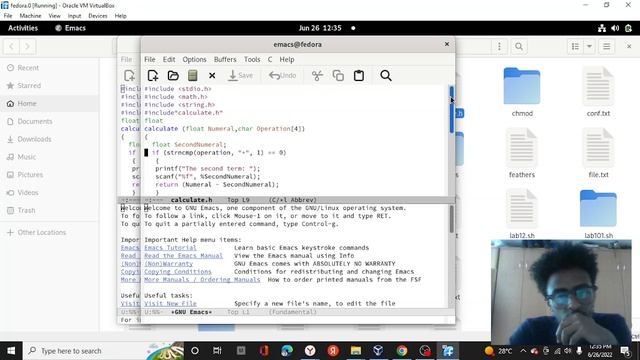Image resolution: width=640 pixels, height=360 pixels.
Task: Click the Undo button in Emacs toolbar
Action: [x=282, y=76]
